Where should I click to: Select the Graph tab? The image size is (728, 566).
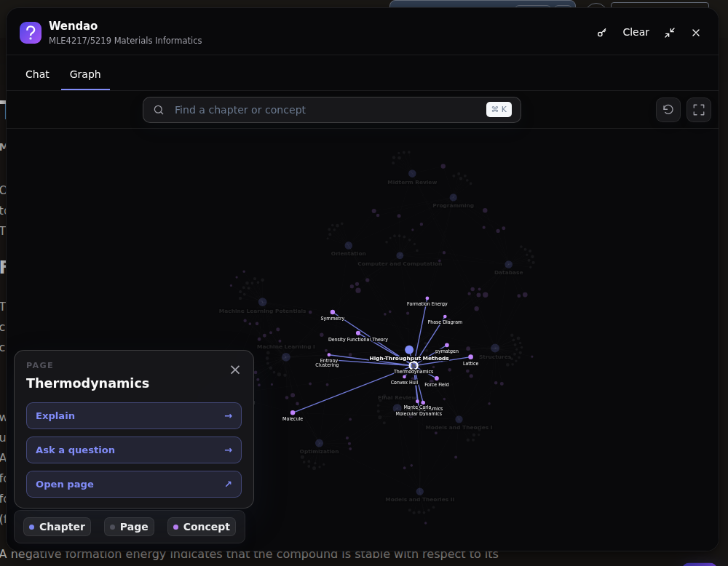tap(85, 74)
